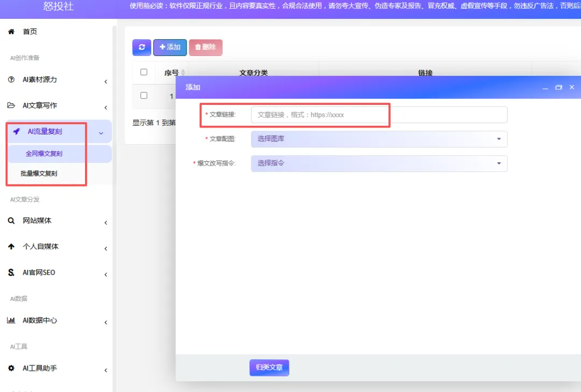This screenshot has width=581, height=392.
Task: Click the bar chart icon next to AI数据中心
Action: point(12,320)
